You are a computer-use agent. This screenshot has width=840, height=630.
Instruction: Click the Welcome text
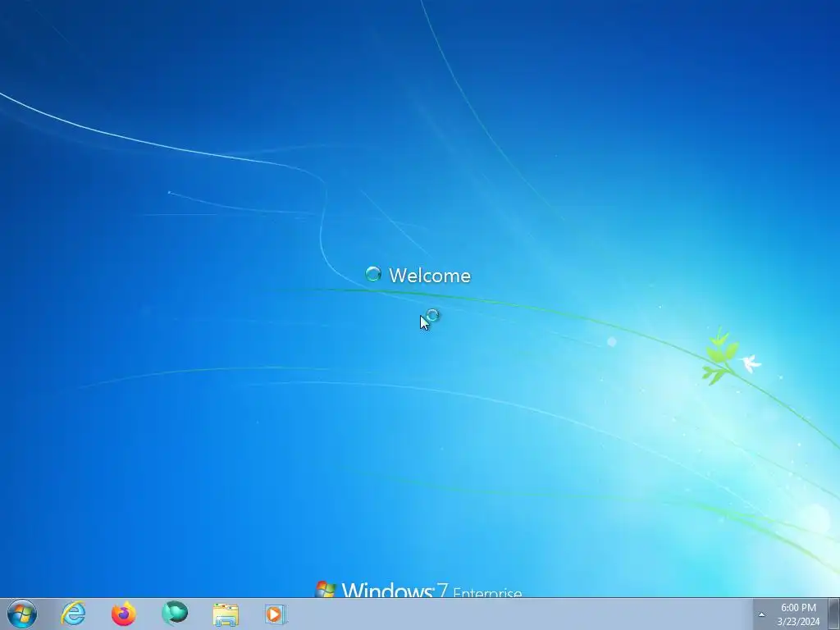coord(430,276)
